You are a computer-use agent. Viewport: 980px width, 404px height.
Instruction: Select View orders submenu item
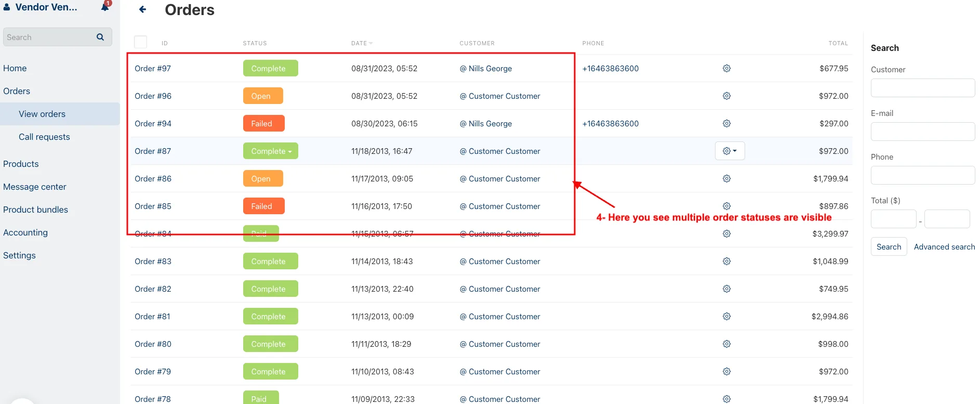(42, 114)
